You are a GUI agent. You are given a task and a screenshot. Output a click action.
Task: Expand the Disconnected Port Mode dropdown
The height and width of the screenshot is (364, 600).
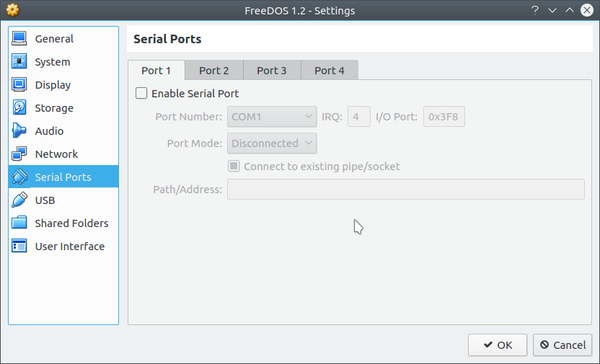click(272, 143)
